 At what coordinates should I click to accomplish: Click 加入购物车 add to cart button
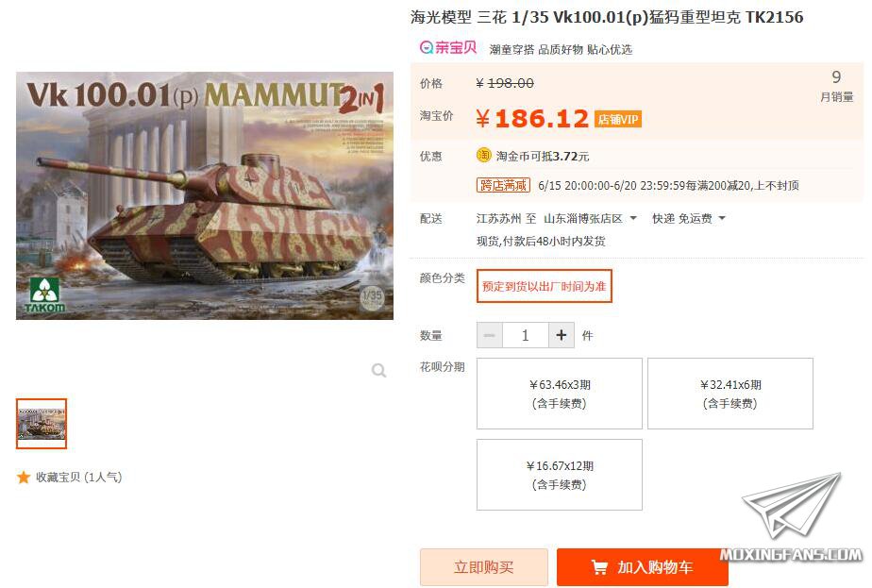[643, 567]
